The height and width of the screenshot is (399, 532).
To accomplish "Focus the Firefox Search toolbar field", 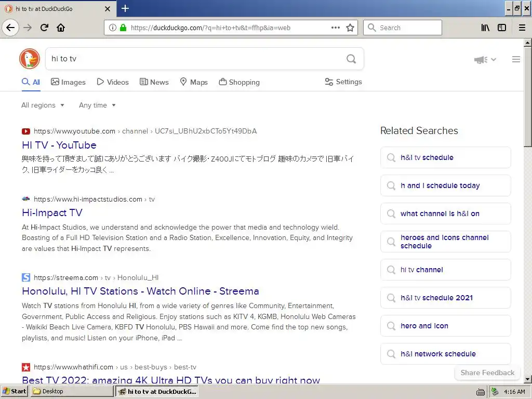I will (403, 28).
